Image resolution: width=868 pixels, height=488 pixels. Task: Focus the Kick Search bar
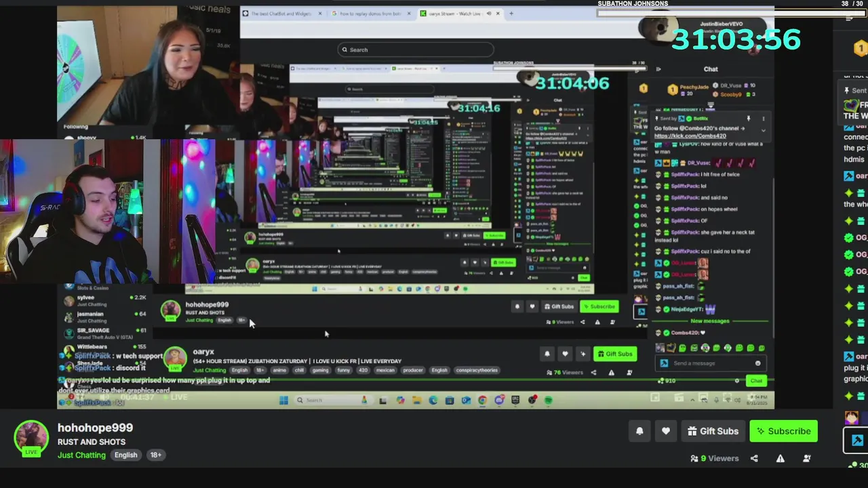pyautogui.click(x=416, y=49)
